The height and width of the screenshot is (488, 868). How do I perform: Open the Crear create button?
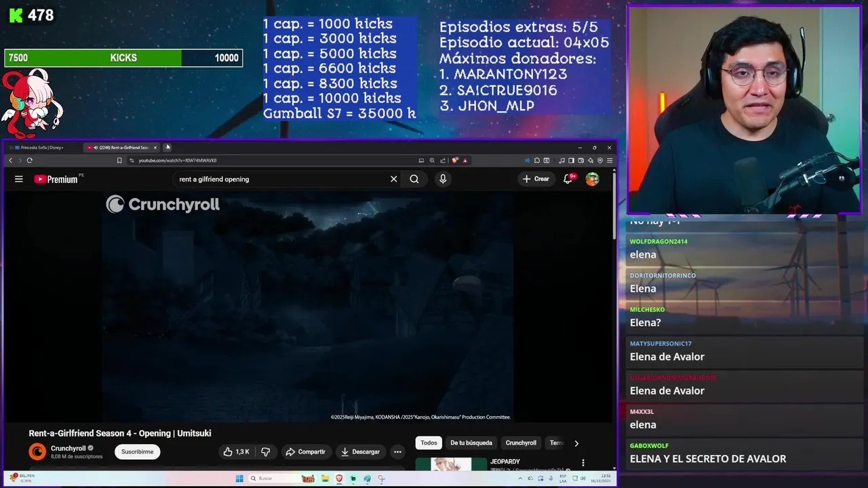pos(536,179)
